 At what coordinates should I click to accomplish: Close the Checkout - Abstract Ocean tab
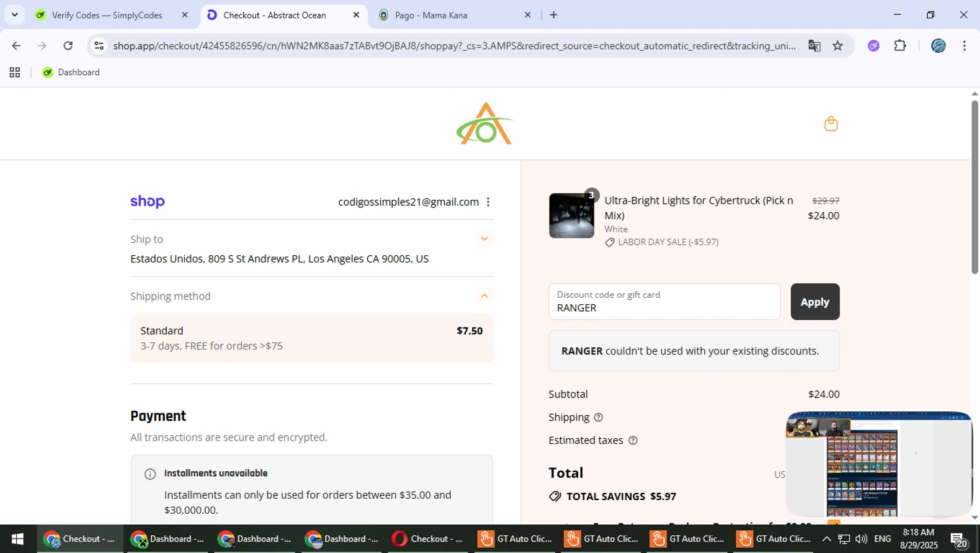tap(356, 15)
